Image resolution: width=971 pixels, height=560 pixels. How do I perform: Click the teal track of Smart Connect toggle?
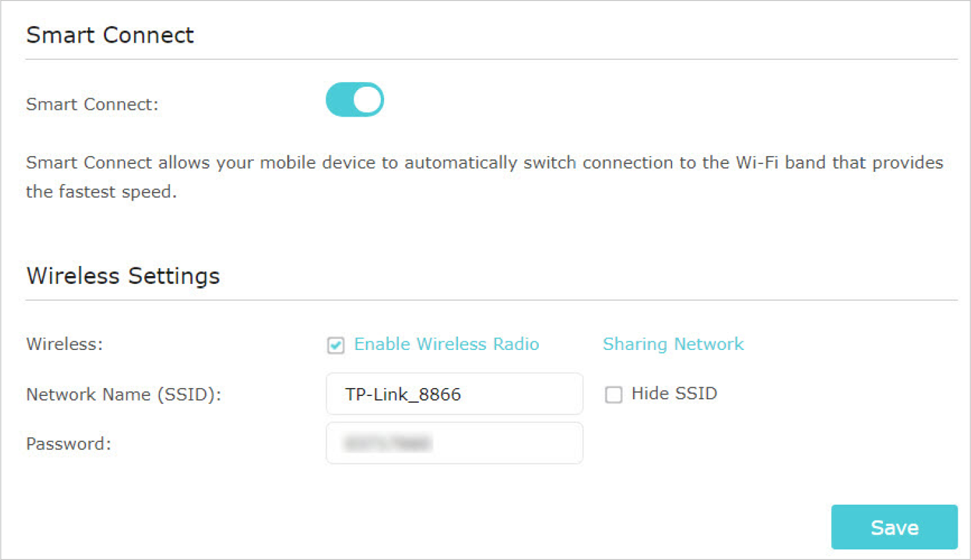coord(339,100)
